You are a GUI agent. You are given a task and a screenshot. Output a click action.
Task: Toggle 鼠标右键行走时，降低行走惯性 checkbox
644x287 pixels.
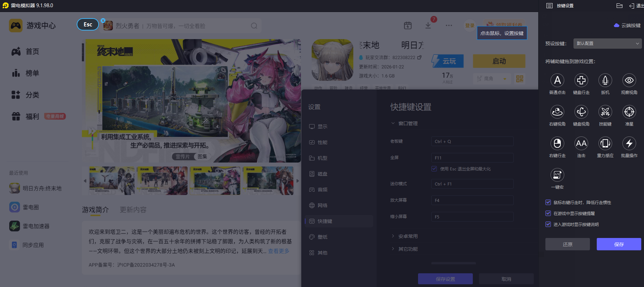tap(548, 202)
